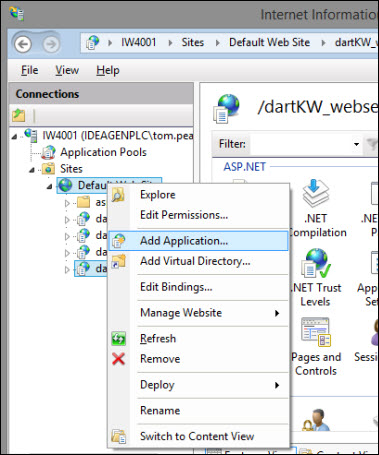Screen dimensions: 379x455
Task: Click the Forward navigation arrow button
Action: tap(51, 44)
